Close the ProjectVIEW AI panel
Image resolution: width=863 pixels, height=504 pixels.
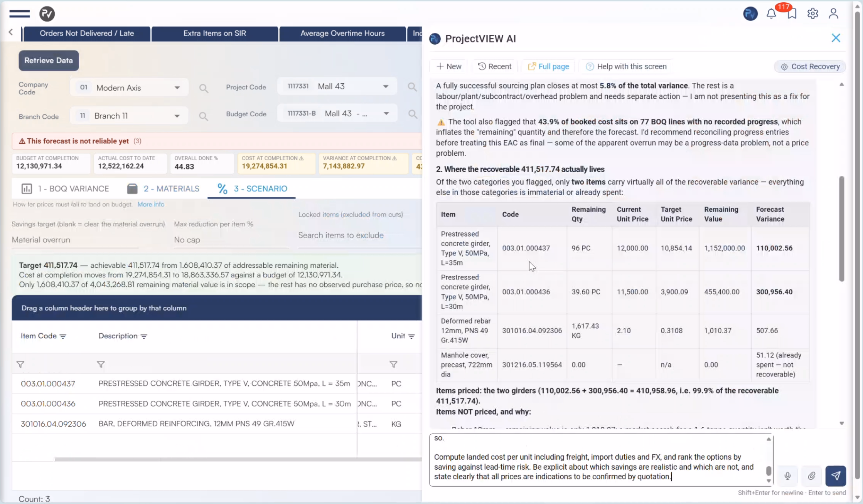(836, 38)
